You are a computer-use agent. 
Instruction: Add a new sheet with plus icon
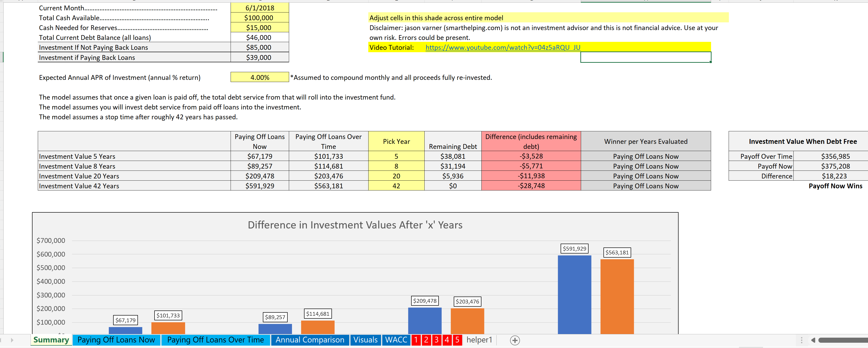pos(515,340)
